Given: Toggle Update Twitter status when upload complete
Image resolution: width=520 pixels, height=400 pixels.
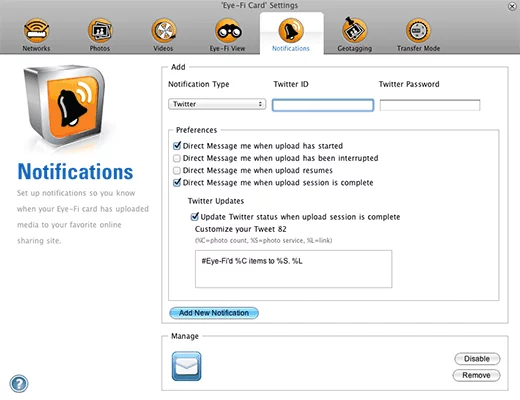Looking at the screenshot, I should pos(195,217).
